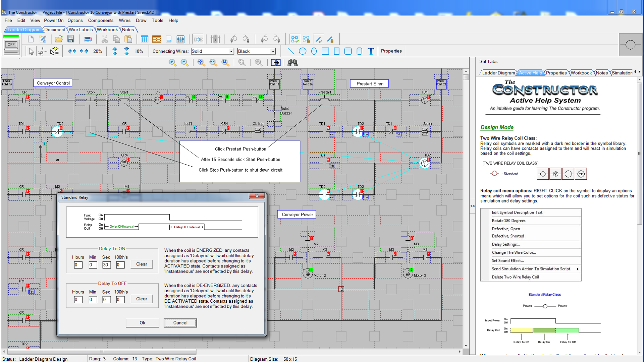Image resolution: width=644 pixels, height=362 pixels.
Task: Click the Print icon in toolbar
Action: coord(88,39)
